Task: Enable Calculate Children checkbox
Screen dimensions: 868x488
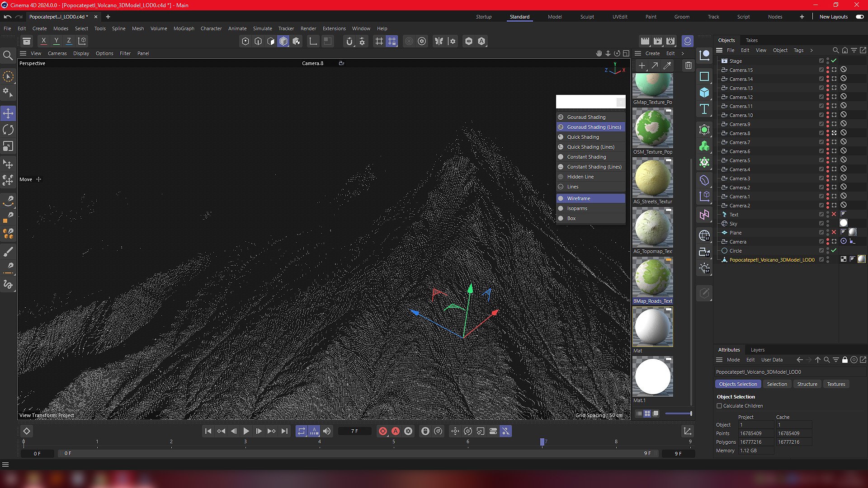Action: (719, 406)
